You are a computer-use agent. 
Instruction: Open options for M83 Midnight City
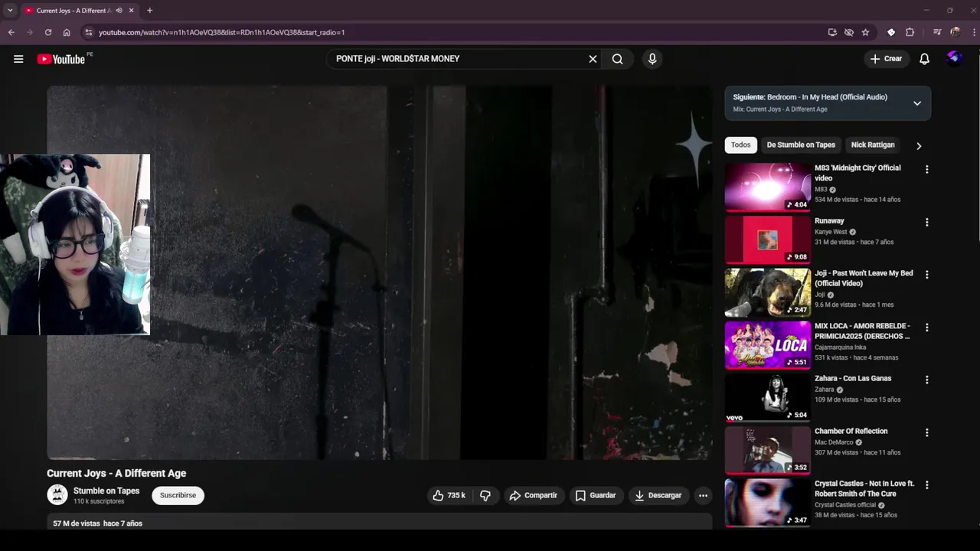(x=926, y=169)
